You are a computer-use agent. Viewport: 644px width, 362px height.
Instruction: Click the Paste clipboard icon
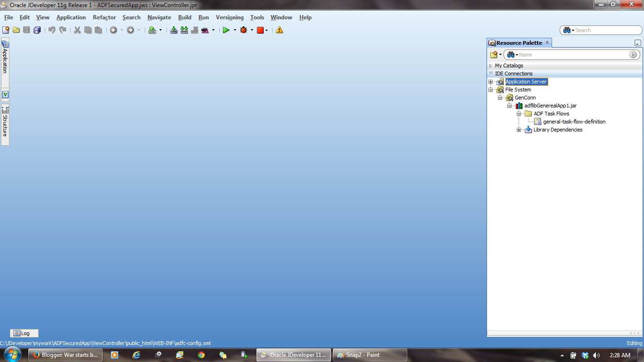(98, 30)
